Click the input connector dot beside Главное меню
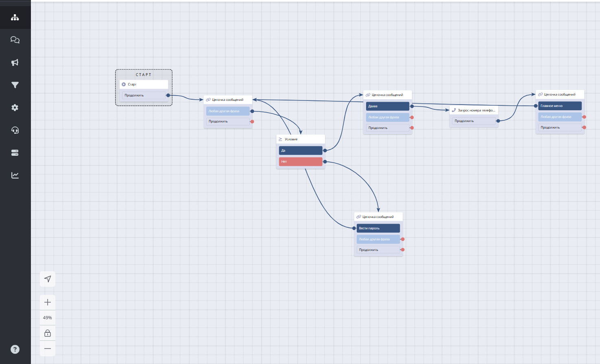The width and height of the screenshot is (600, 364). tap(536, 106)
